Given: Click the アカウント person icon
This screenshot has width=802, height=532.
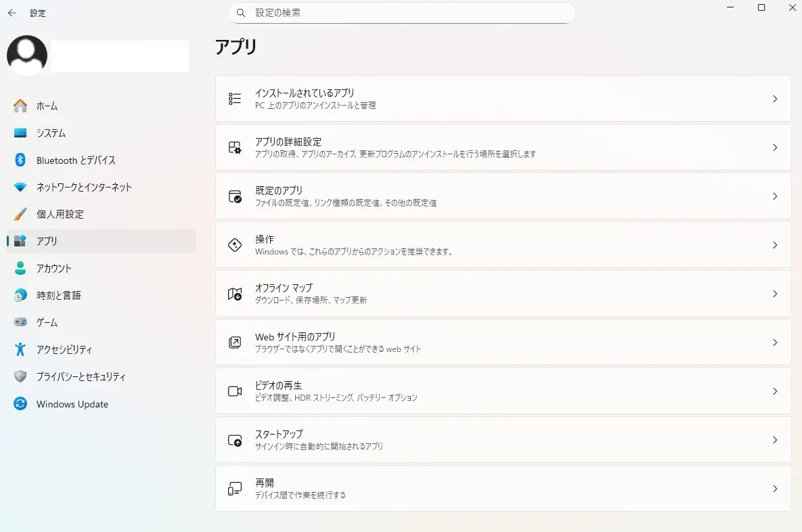Looking at the screenshot, I should click(20, 268).
